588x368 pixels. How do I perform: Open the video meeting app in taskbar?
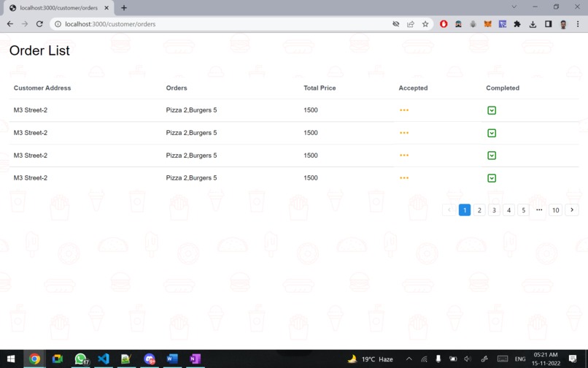(x=58, y=359)
